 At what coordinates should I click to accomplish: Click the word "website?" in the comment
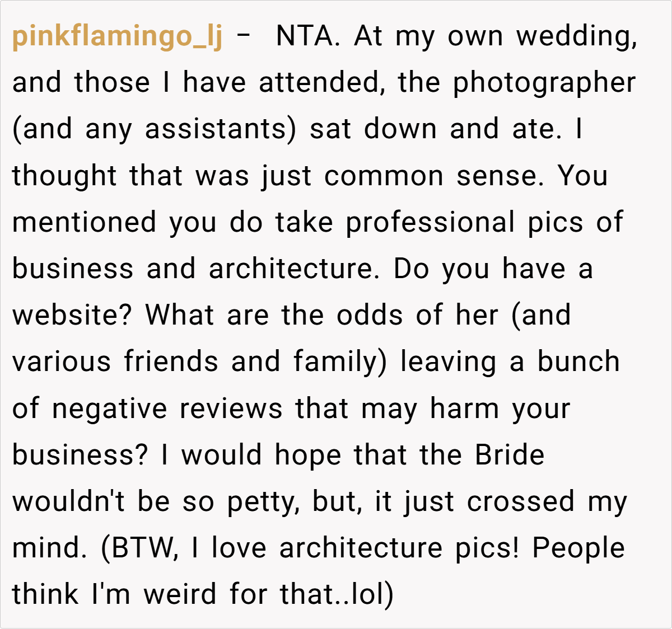point(72,315)
